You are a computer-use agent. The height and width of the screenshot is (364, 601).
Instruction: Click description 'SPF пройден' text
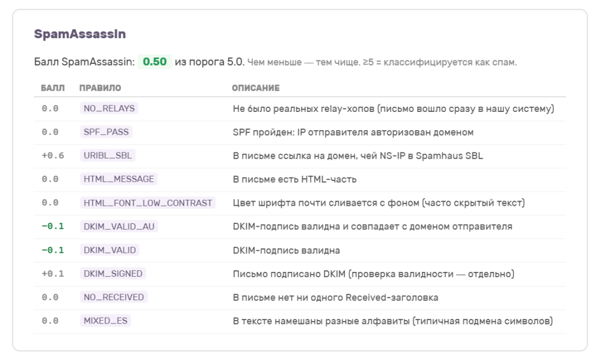click(x=353, y=132)
